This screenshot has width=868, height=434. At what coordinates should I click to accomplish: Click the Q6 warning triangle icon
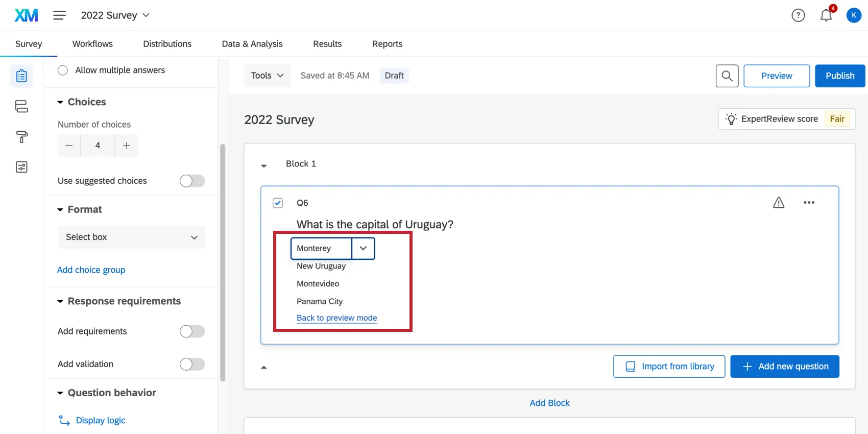click(779, 203)
